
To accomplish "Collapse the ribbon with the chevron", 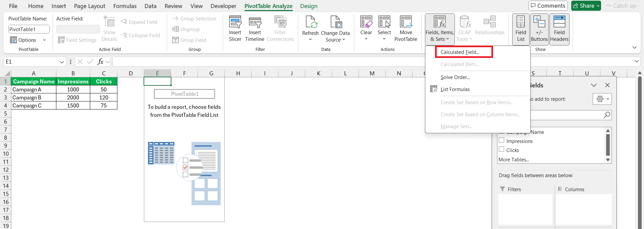I will 634,48.
